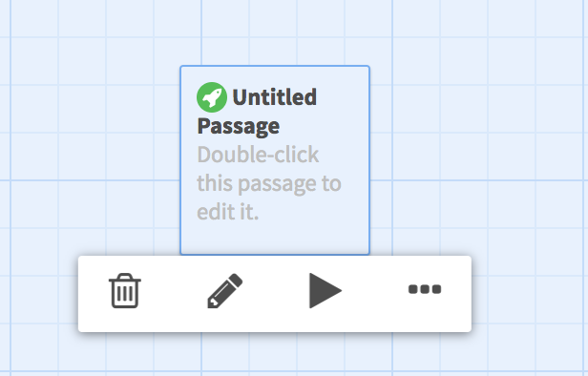Click the "this passage to" placeholder line
588x376 pixels.
[x=269, y=183]
